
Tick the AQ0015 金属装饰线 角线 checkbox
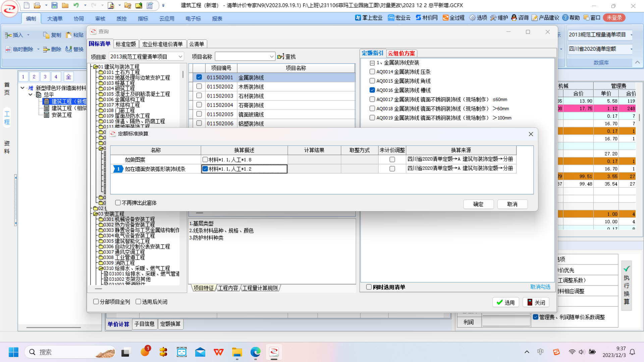point(372,81)
